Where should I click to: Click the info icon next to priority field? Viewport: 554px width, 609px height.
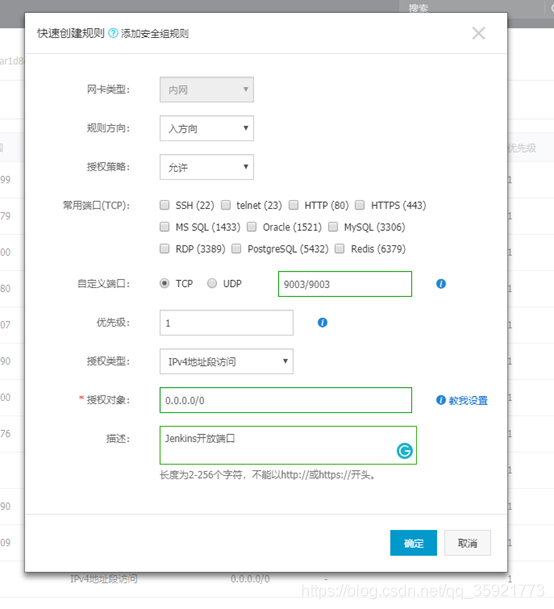tap(322, 323)
